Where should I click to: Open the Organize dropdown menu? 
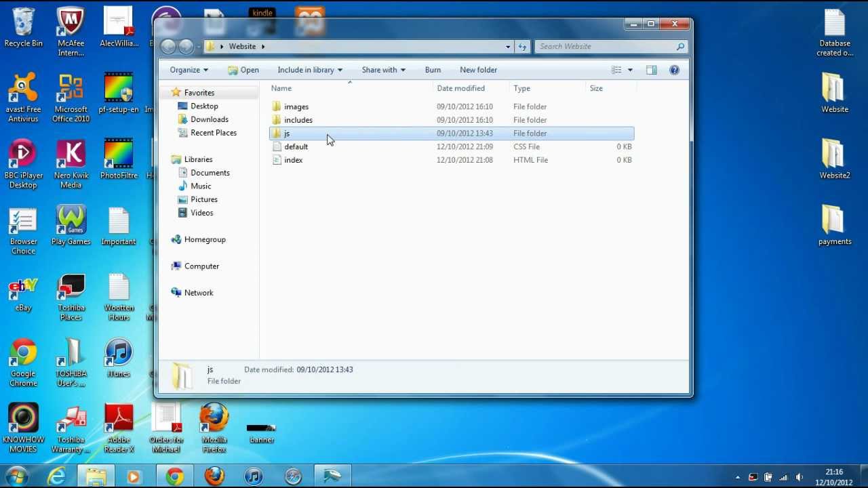(189, 70)
